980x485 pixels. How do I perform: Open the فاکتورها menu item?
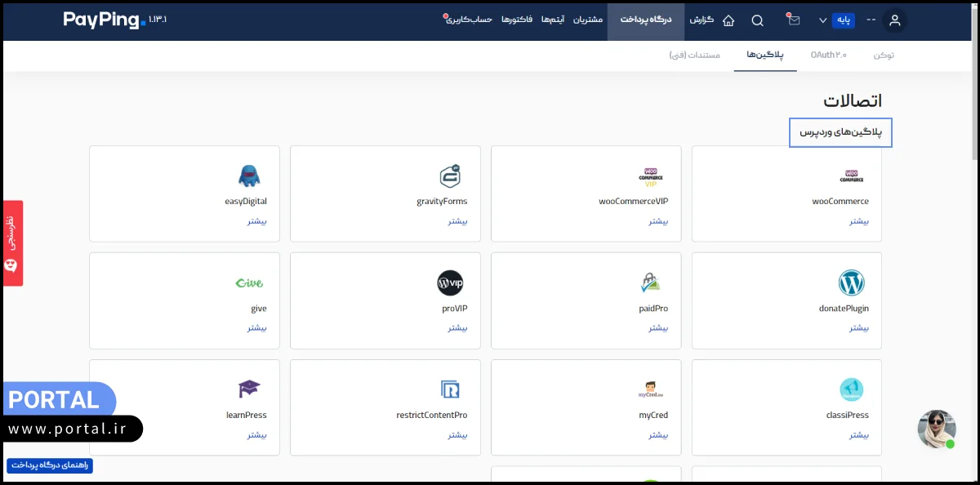[516, 20]
